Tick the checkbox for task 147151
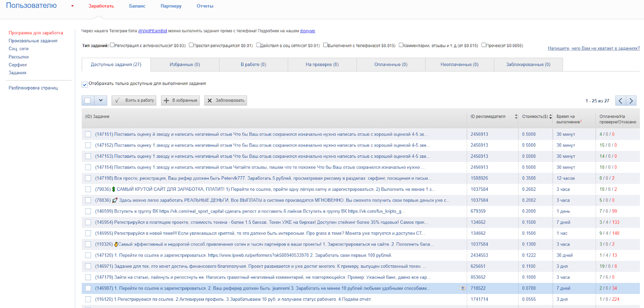The width and height of the screenshot is (644, 308). tap(88, 134)
